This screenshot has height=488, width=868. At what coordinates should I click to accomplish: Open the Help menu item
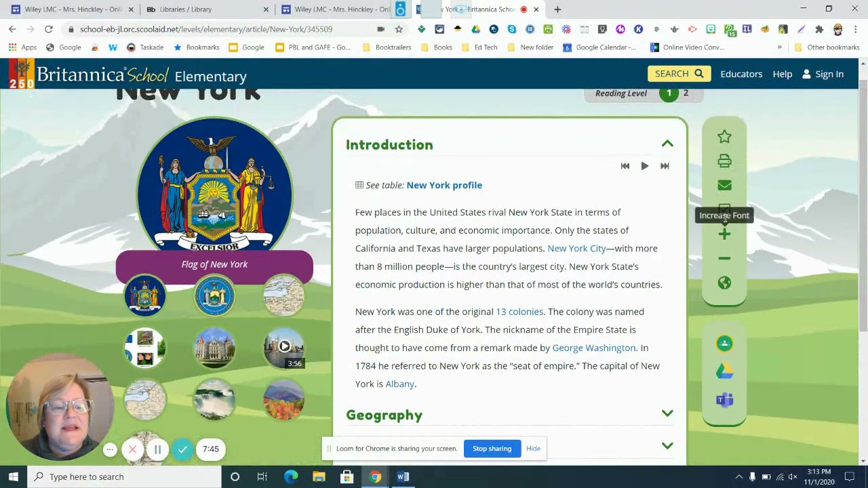tap(782, 74)
